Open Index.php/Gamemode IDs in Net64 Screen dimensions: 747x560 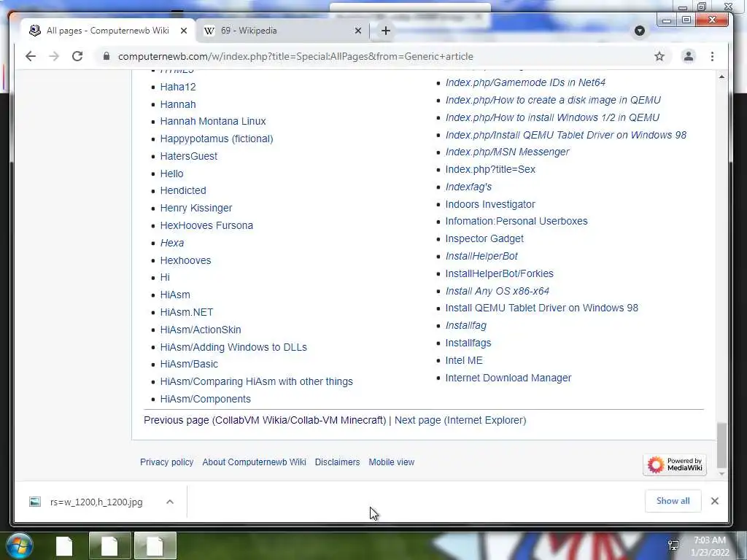pos(525,82)
